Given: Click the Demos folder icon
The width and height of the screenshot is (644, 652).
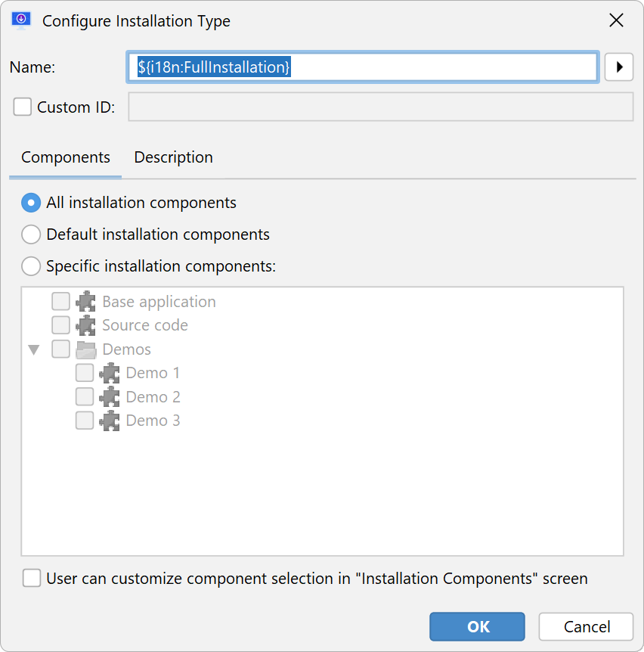Looking at the screenshot, I should pos(86,349).
